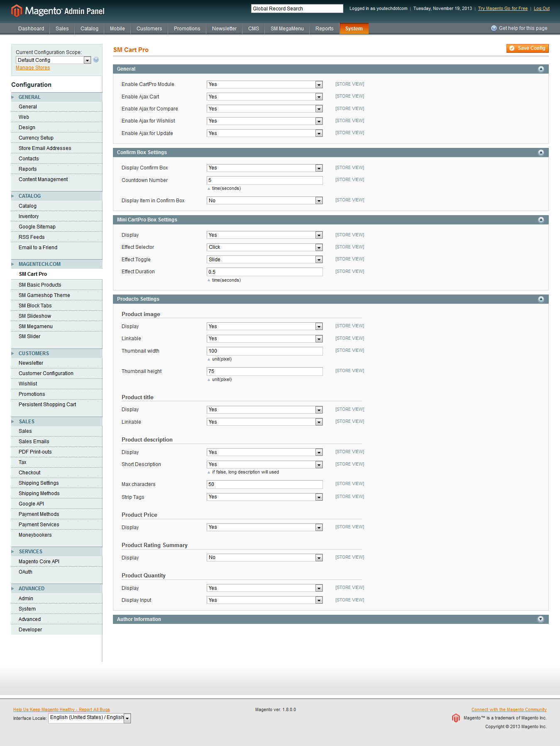Open Magento Core API configuration
This screenshot has height=746, width=560.
pyautogui.click(x=39, y=562)
